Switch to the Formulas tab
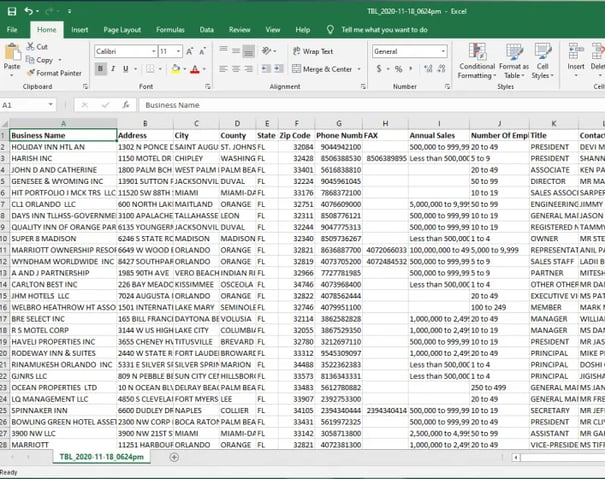This screenshot has height=479, width=605. point(170,30)
